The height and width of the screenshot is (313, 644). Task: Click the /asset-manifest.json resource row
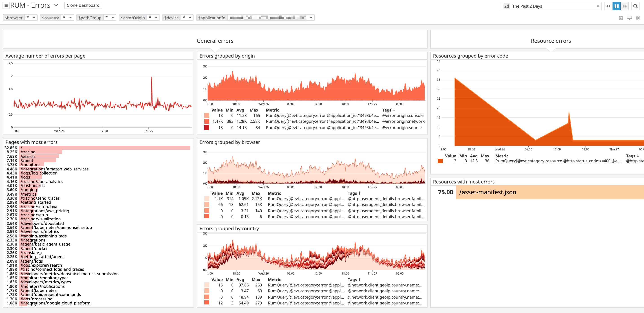pyautogui.click(x=550, y=192)
